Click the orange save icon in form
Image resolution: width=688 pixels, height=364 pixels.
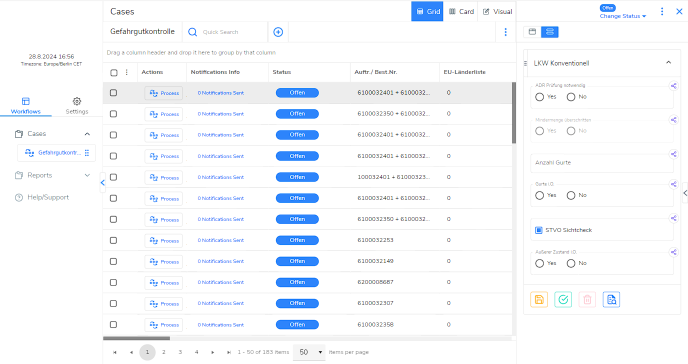point(539,300)
